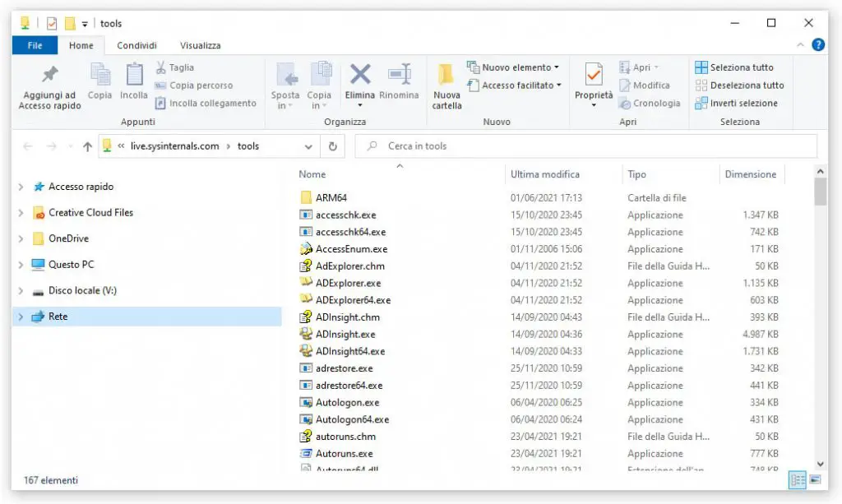The width and height of the screenshot is (842, 504).
Task: Click Incolla collegamento
Action: 206,103
